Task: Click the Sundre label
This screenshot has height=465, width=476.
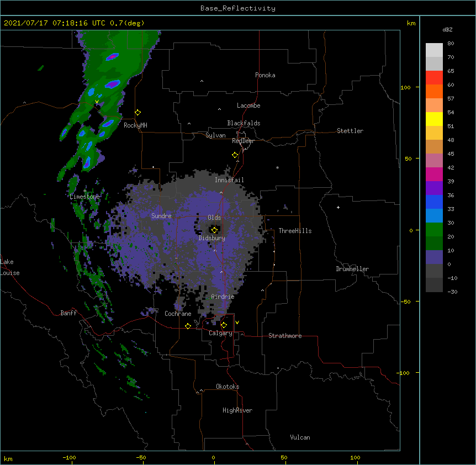Action: [161, 216]
